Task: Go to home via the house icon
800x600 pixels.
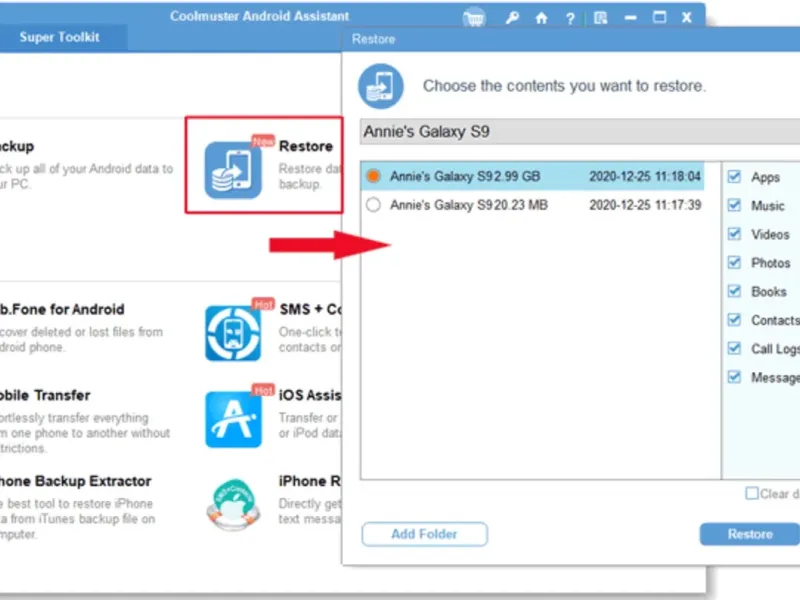Action: tap(541, 18)
